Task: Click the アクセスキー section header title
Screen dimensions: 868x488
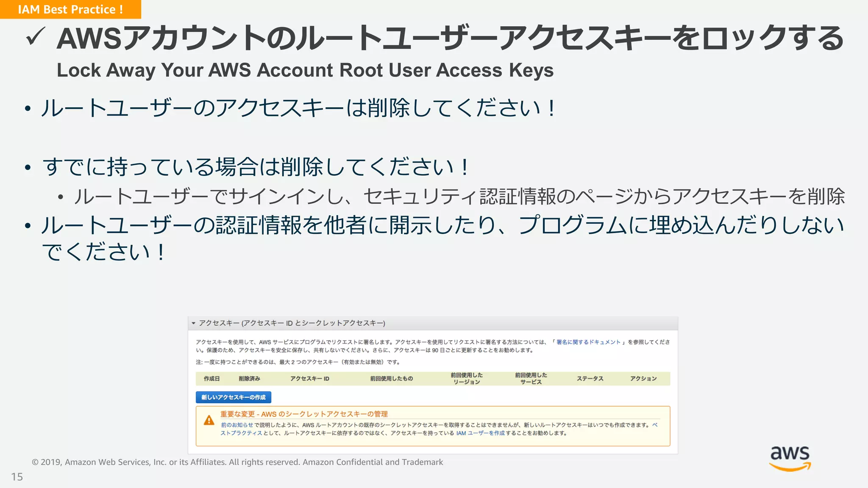Action: (x=292, y=323)
